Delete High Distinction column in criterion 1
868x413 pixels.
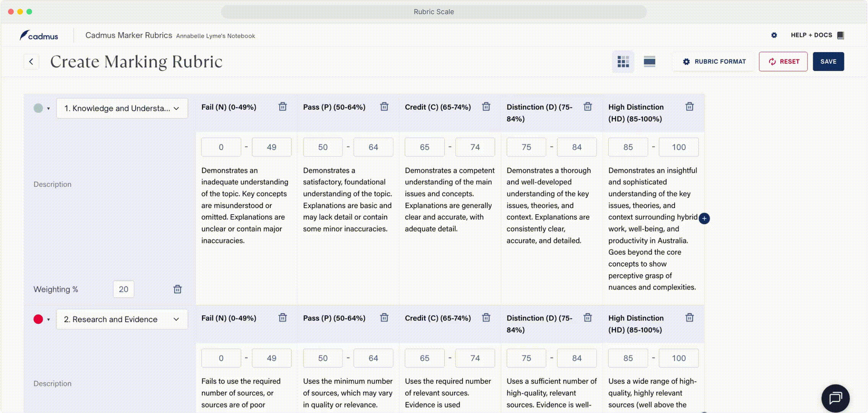(689, 107)
